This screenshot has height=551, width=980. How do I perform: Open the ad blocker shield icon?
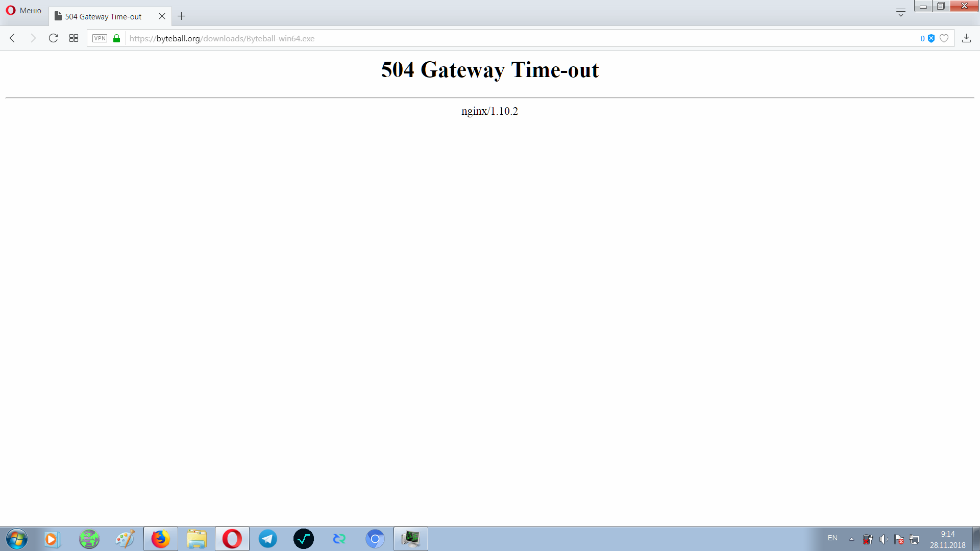(931, 38)
